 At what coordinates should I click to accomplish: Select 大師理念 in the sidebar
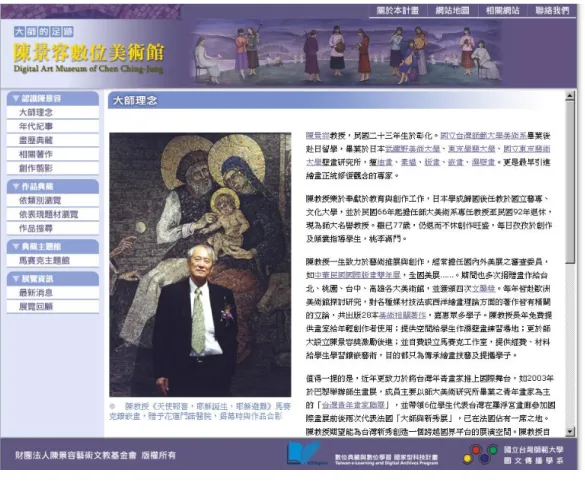[x=53, y=112]
